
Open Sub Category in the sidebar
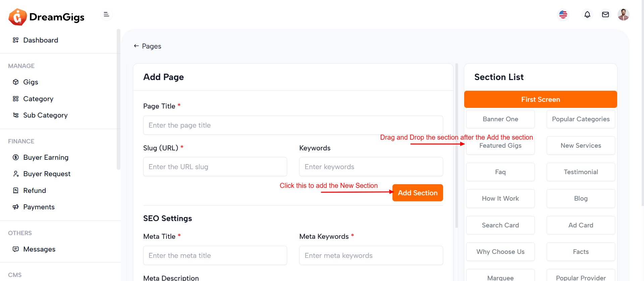click(45, 115)
